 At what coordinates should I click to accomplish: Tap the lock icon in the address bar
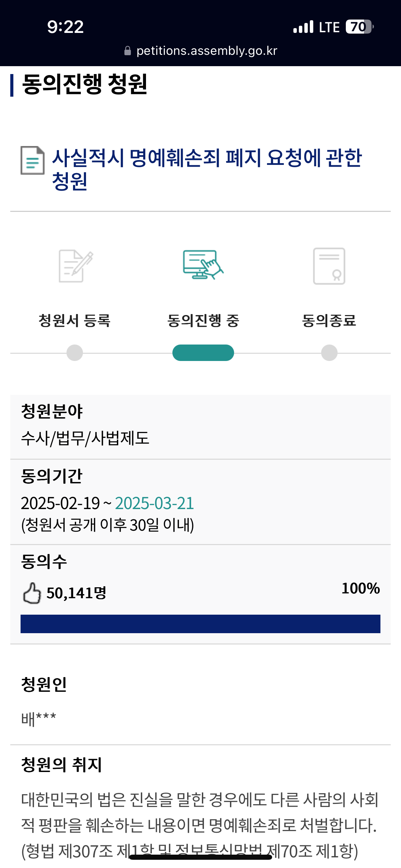coord(127,51)
